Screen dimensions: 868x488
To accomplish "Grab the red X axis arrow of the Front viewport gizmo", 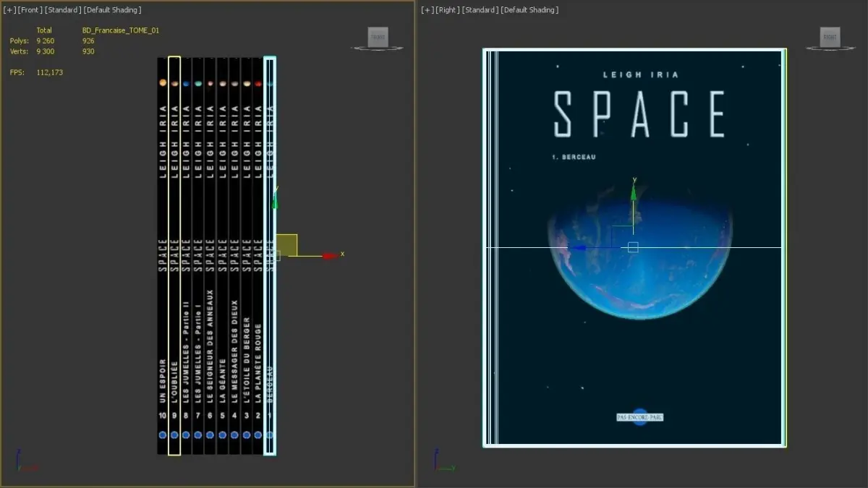I will pos(331,255).
